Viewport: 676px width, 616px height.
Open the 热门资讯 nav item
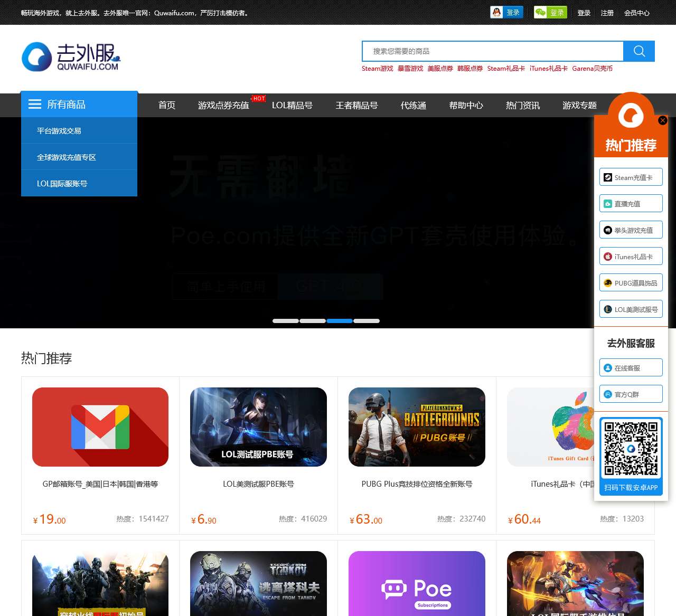tap(523, 105)
